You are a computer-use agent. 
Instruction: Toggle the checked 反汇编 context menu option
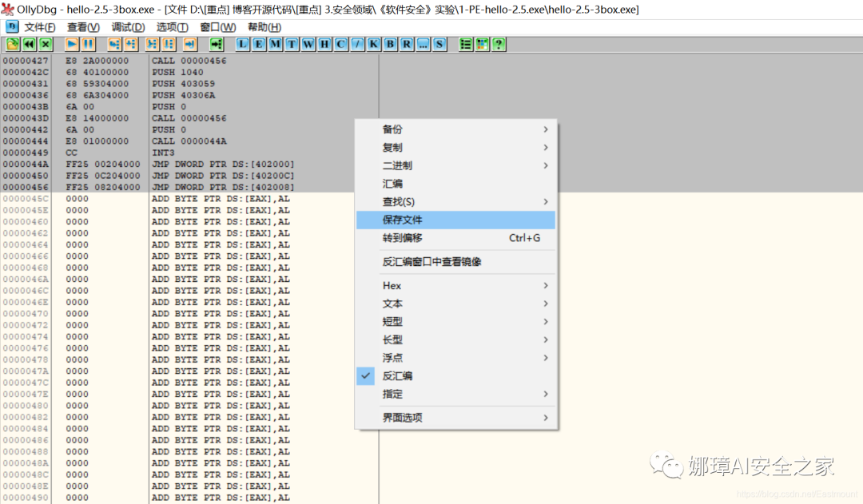[x=455, y=375]
